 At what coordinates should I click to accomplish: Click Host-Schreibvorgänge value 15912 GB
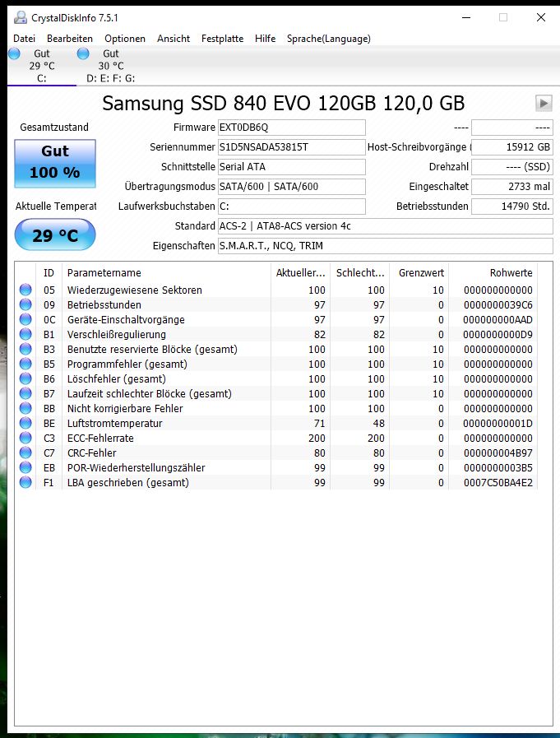tap(512, 147)
